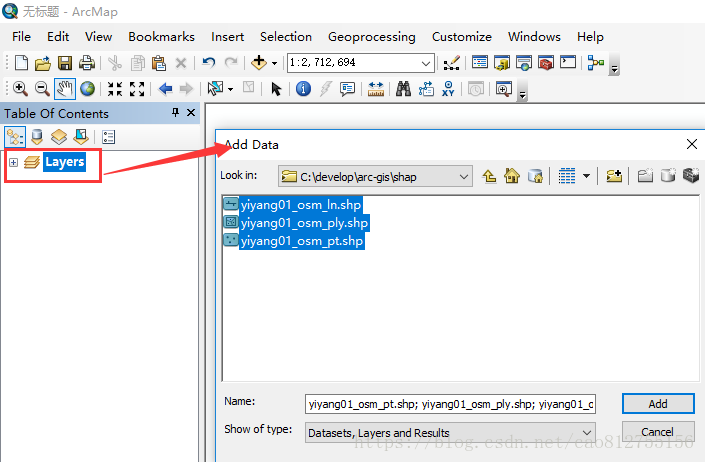Create a new map document
The width and height of the screenshot is (705, 462).
tap(21, 63)
